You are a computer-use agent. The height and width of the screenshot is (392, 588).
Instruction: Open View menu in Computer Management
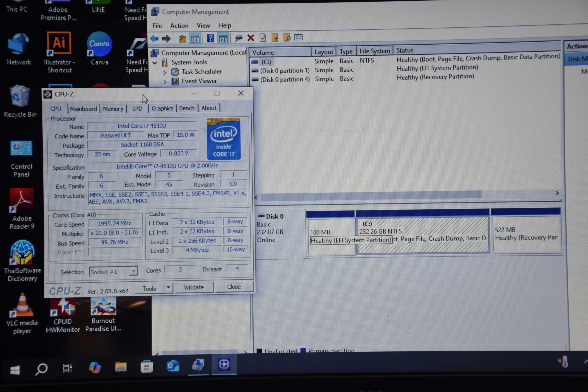click(203, 25)
